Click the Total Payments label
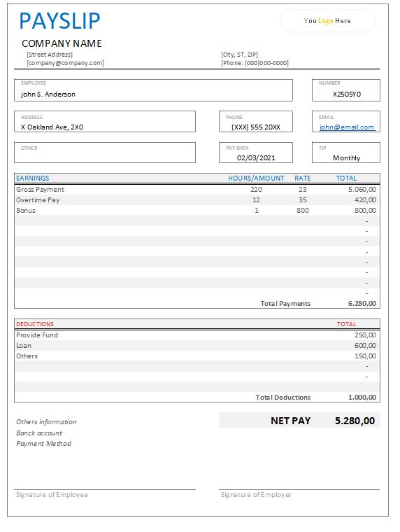This screenshot has width=400, height=532. click(285, 304)
